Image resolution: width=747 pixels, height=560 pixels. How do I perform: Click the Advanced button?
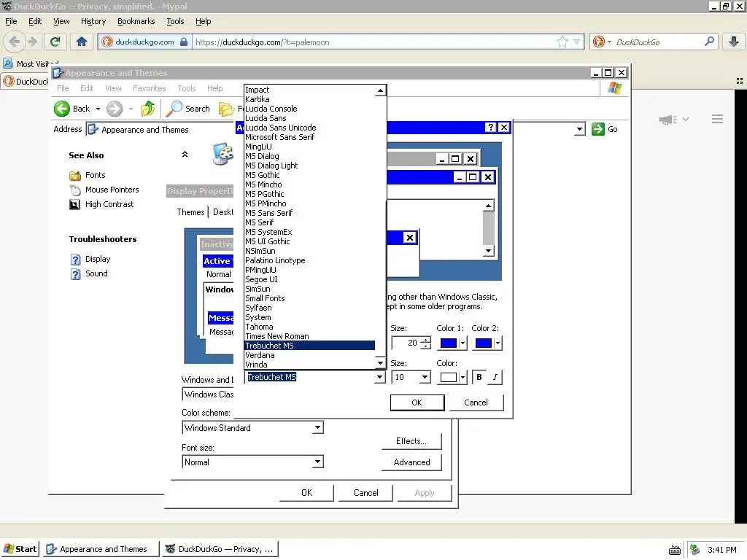(411, 462)
